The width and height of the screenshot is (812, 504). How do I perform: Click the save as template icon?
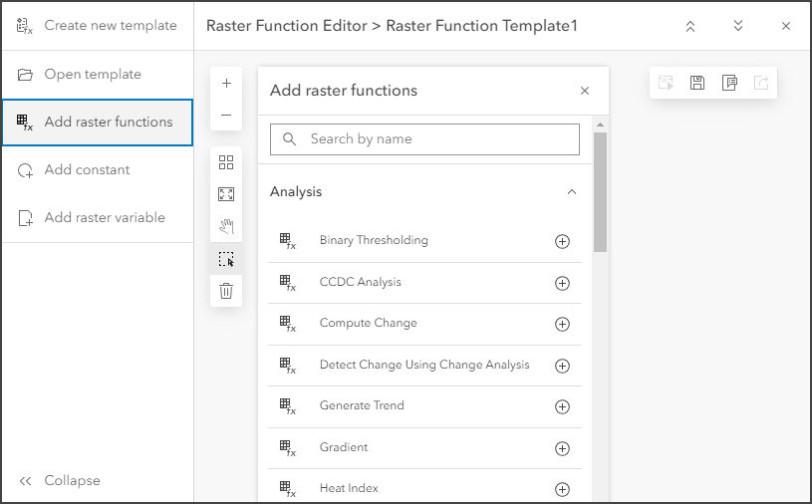(x=729, y=83)
